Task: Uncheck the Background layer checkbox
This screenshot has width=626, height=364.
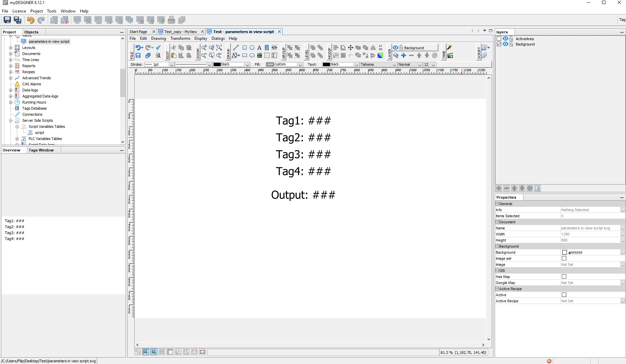Action: (x=499, y=44)
